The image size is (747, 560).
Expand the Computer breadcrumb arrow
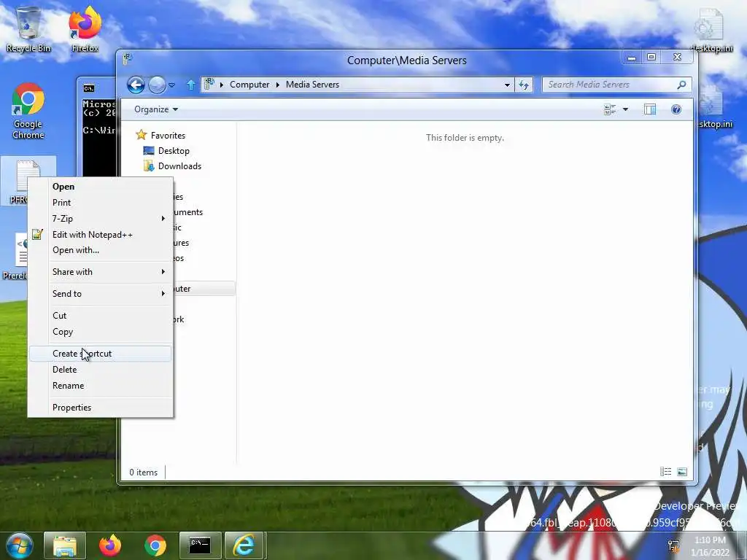coord(278,85)
